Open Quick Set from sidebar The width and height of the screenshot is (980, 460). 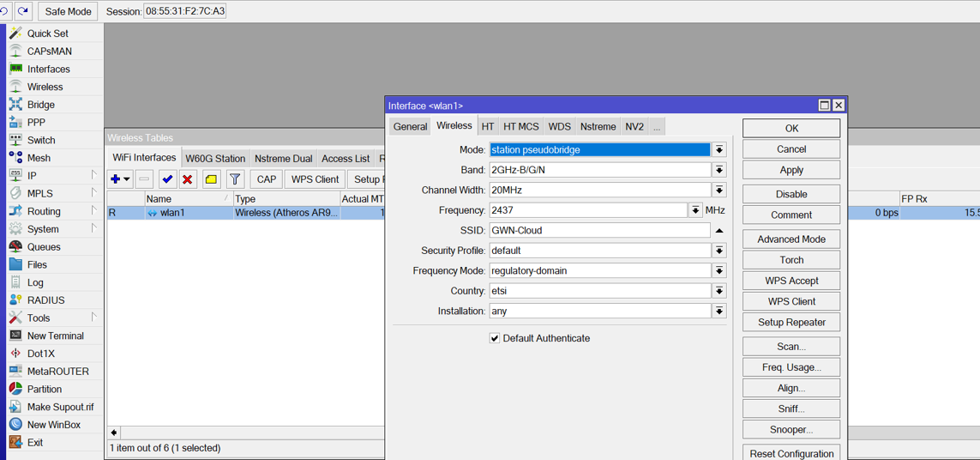(47, 33)
